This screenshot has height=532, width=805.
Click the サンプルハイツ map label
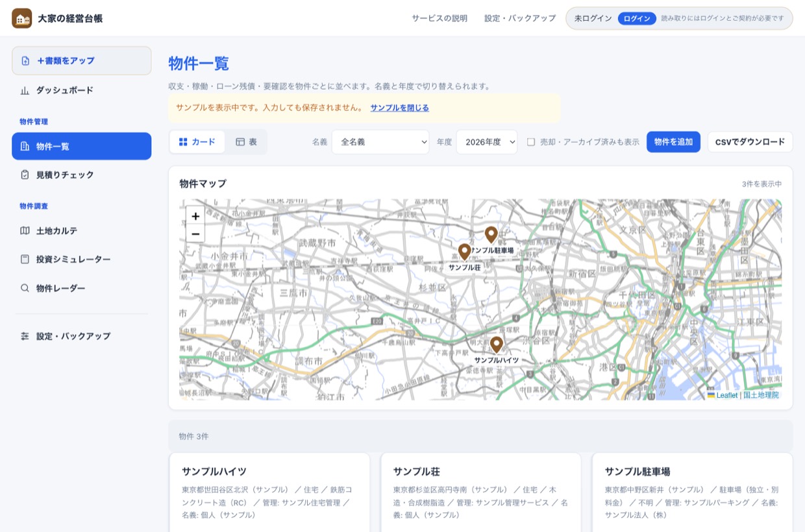[x=497, y=360]
